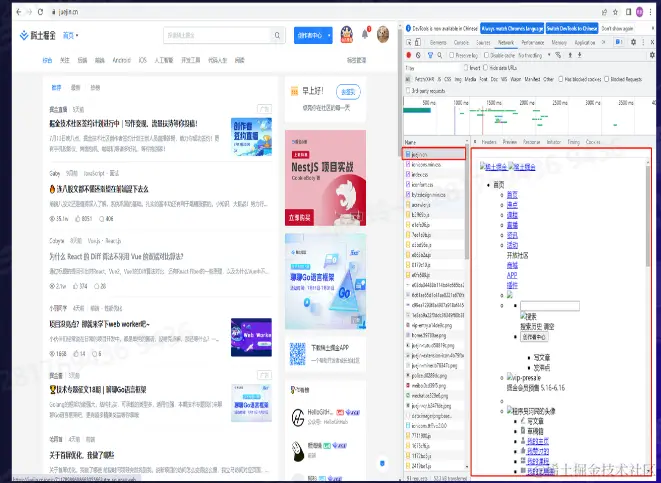Open Network panel settings gear on the right
661x483 pixels.
pos(652,55)
